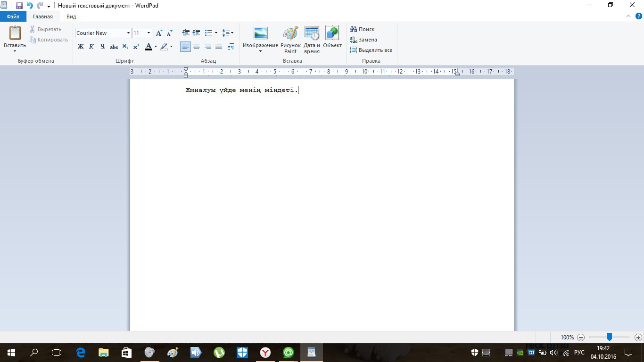Increase the font size with the grow button
This screenshot has height=362, width=644.
(x=159, y=33)
